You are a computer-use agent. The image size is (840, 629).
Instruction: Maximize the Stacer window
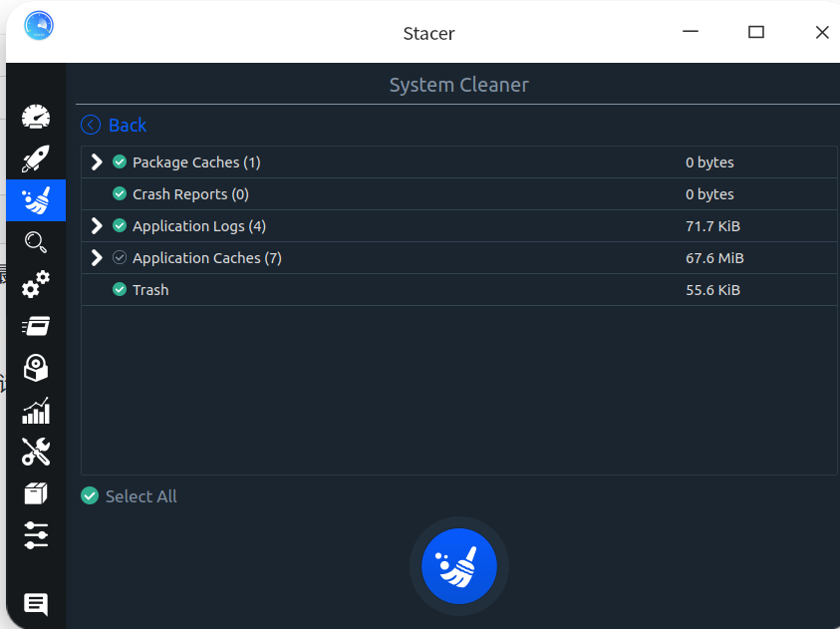pos(756,32)
